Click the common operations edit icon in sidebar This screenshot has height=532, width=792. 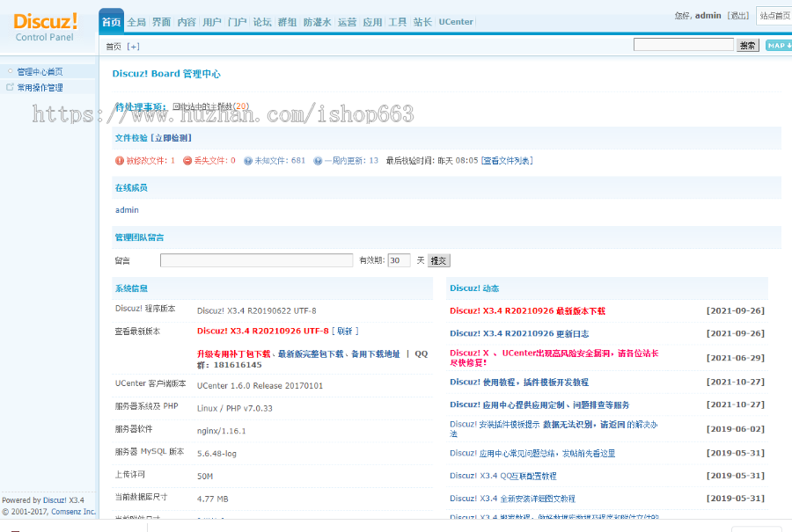click(x=10, y=87)
